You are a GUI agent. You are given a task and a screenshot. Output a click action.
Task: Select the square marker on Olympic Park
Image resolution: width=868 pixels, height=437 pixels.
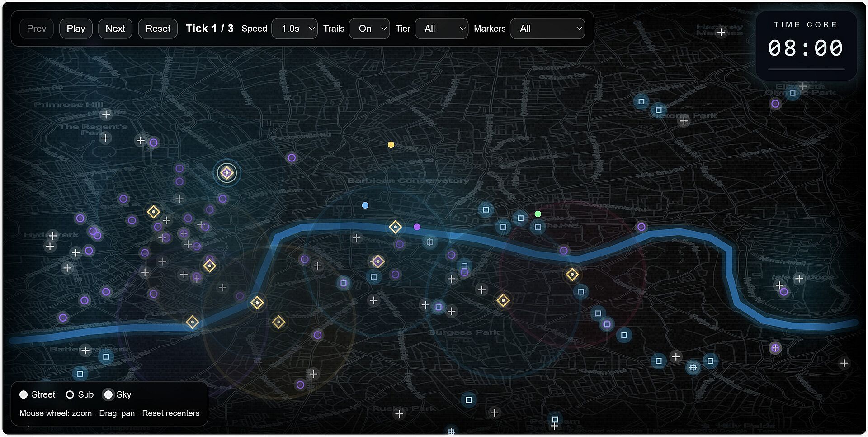(793, 93)
